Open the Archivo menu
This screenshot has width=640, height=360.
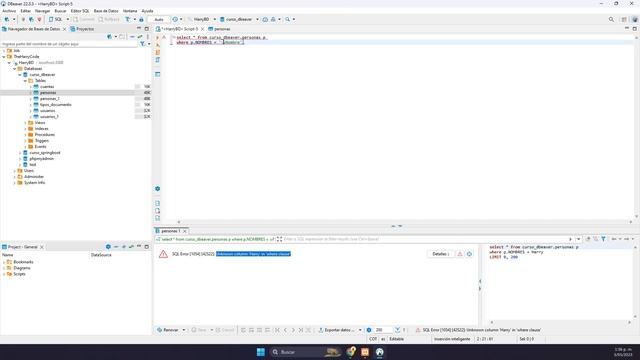[x=9, y=11]
